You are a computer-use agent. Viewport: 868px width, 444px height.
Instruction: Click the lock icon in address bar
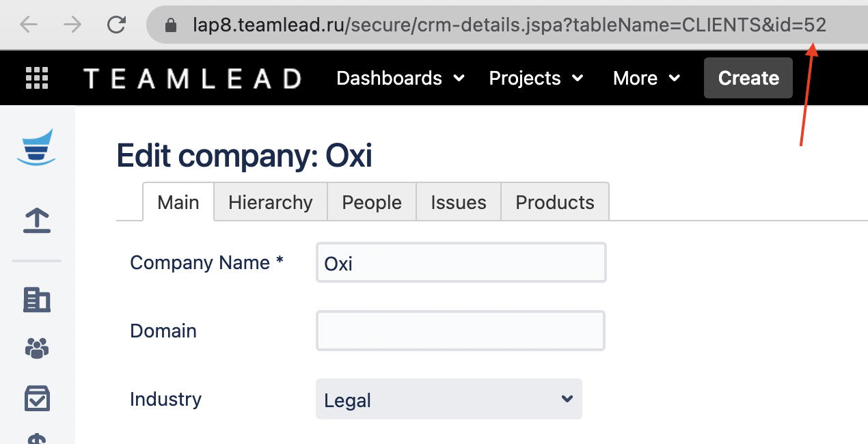(171, 26)
